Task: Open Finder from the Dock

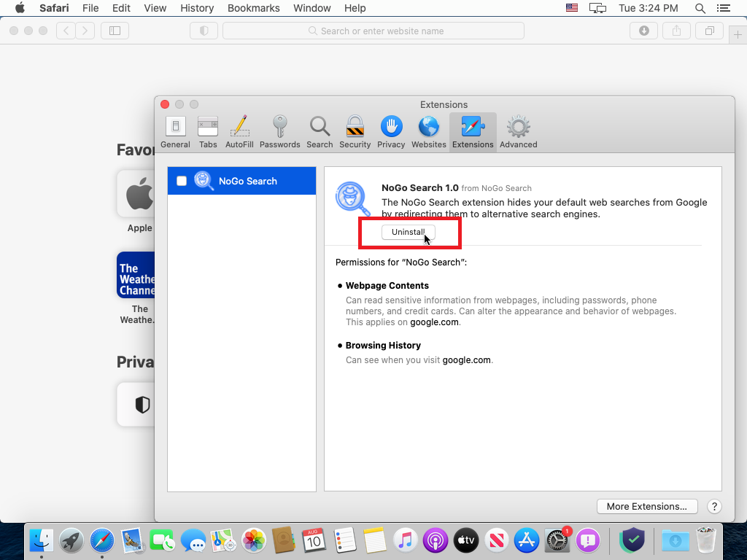Action: 42,540
